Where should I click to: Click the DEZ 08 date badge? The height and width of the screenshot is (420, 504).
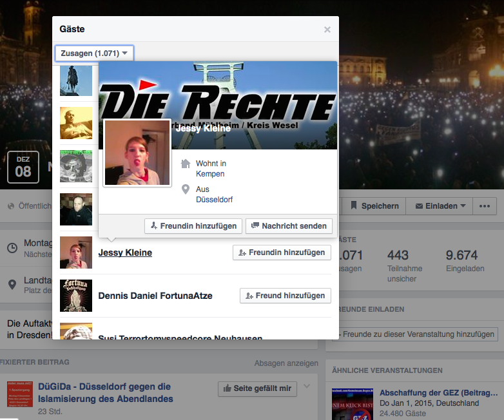pos(23,167)
